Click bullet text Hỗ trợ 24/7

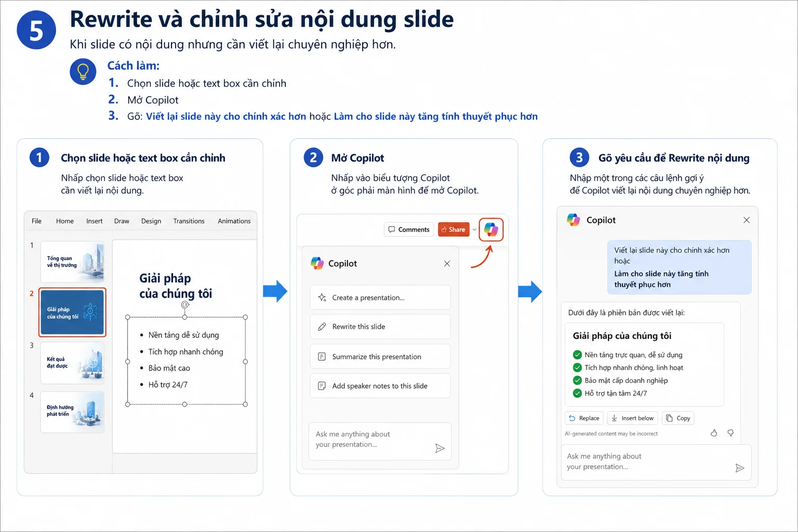point(168,384)
